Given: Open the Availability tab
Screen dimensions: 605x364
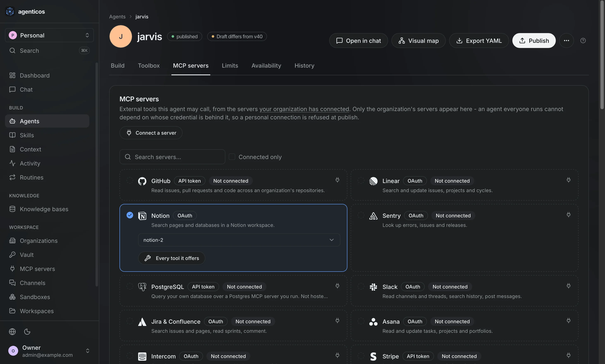Looking at the screenshot, I should click(x=266, y=66).
